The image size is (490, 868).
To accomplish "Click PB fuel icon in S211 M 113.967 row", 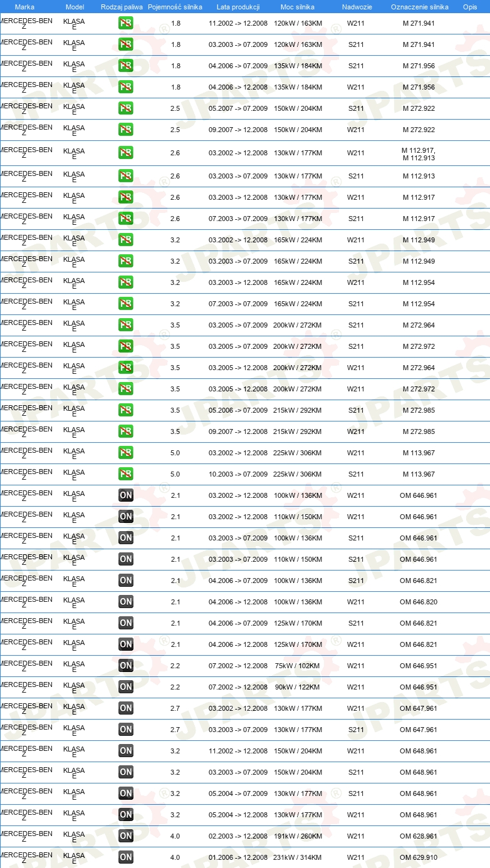I will click(126, 474).
